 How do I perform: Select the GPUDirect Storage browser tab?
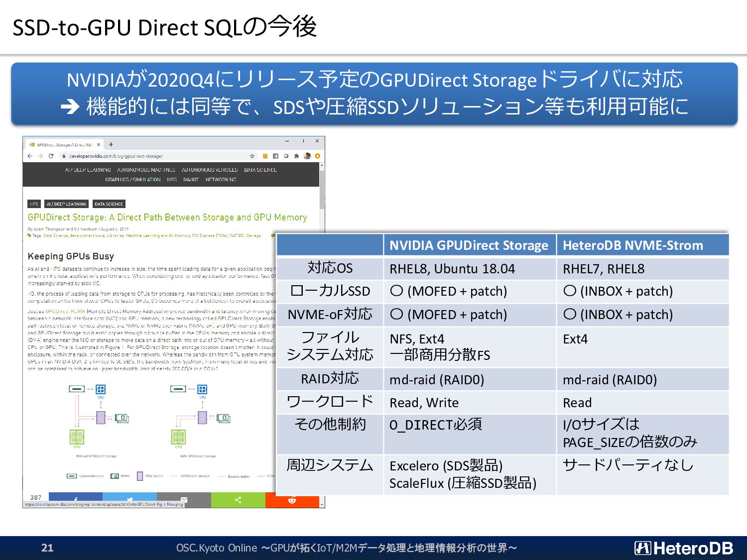64,144
